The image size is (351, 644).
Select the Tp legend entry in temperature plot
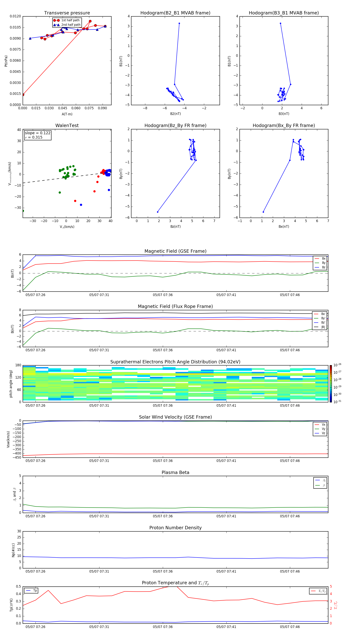coord(31,591)
